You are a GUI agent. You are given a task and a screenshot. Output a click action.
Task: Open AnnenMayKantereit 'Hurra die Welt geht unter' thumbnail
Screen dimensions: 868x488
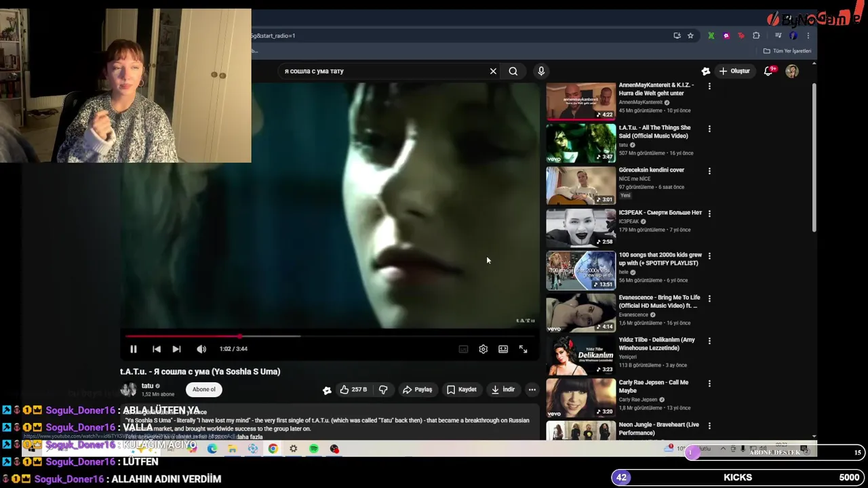[x=581, y=100]
